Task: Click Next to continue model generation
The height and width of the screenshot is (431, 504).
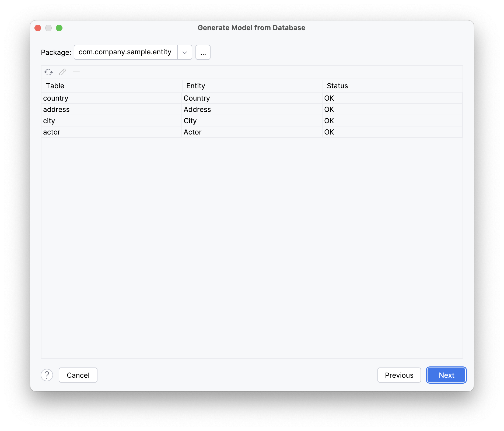Action: point(446,375)
